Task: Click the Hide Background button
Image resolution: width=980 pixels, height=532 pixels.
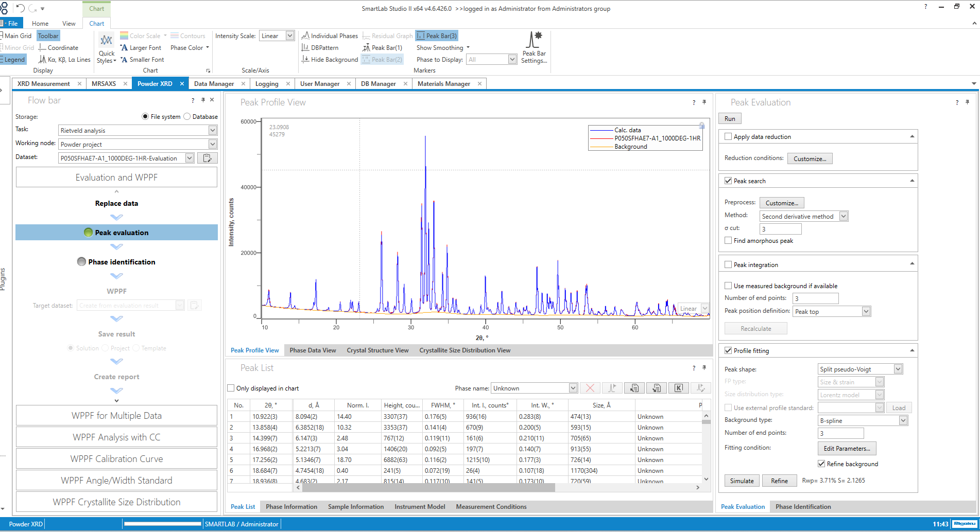Action: [x=330, y=60]
